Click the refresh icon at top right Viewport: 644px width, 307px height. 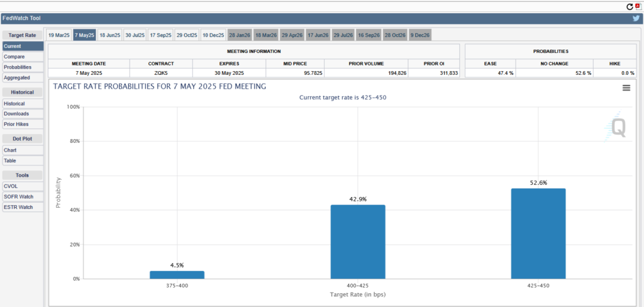(x=630, y=6)
